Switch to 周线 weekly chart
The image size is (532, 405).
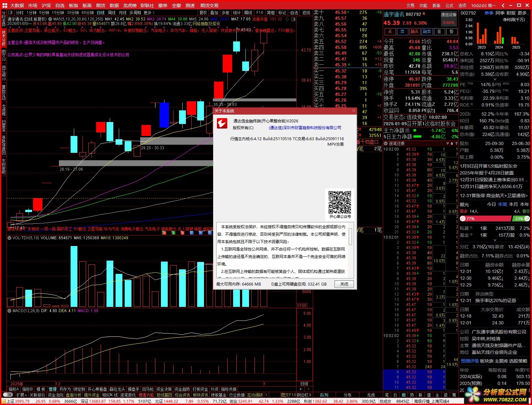tap(112, 13)
